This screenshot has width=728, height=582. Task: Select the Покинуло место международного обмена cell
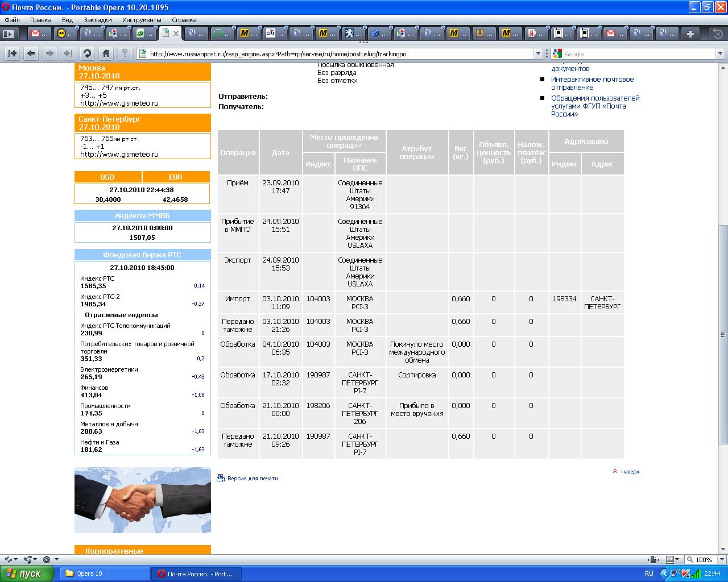pos(417,352)
